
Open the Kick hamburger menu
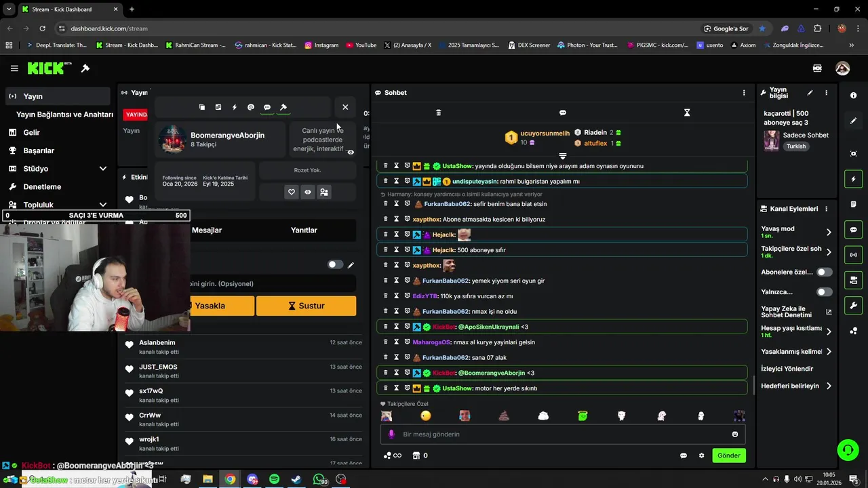pos(14,68)
